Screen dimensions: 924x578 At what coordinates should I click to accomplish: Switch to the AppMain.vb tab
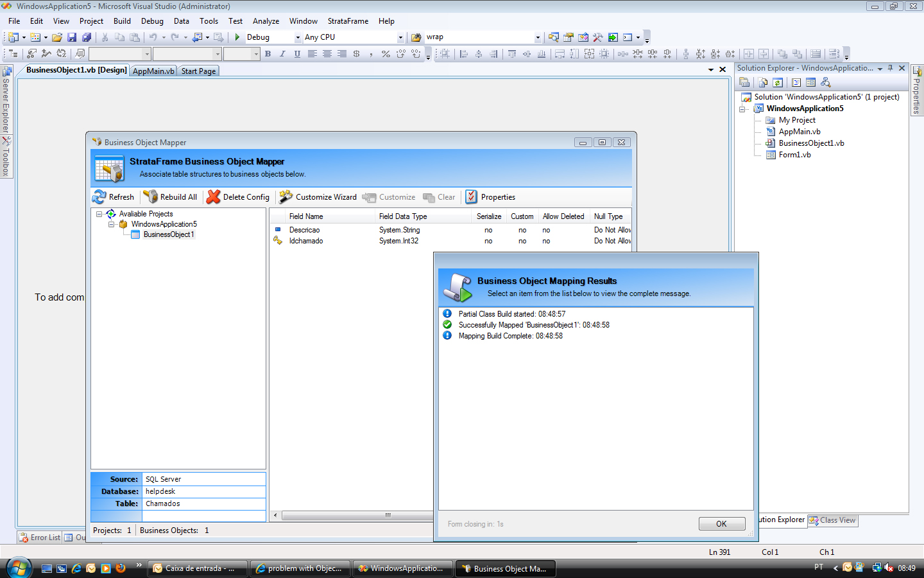[153, 71]
